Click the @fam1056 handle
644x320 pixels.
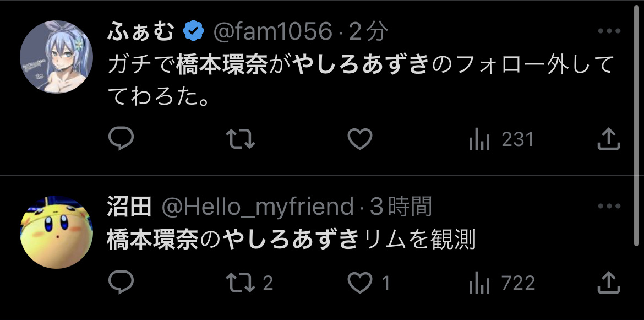pos(272,32)
